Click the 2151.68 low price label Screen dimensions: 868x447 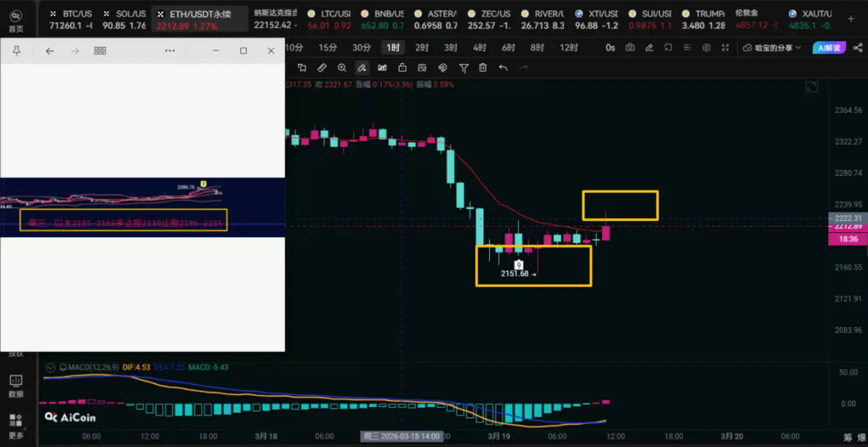pyautogui.click(x=515, y=273)
